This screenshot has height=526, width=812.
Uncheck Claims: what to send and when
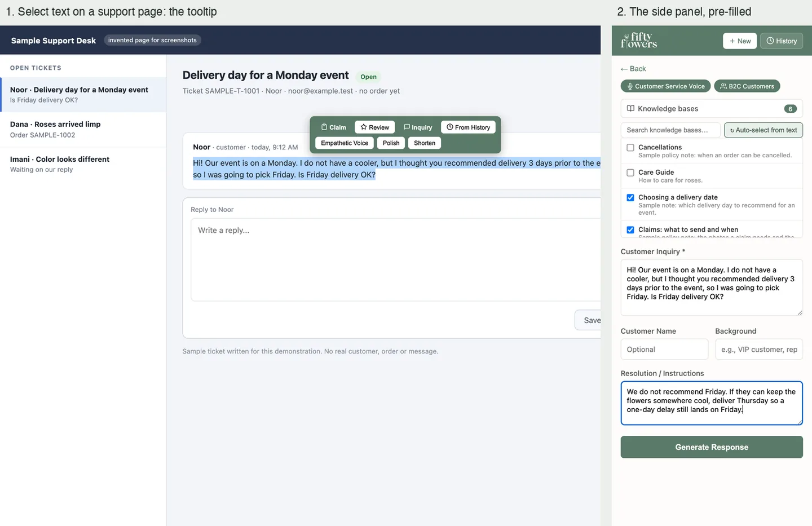point(630,230)
